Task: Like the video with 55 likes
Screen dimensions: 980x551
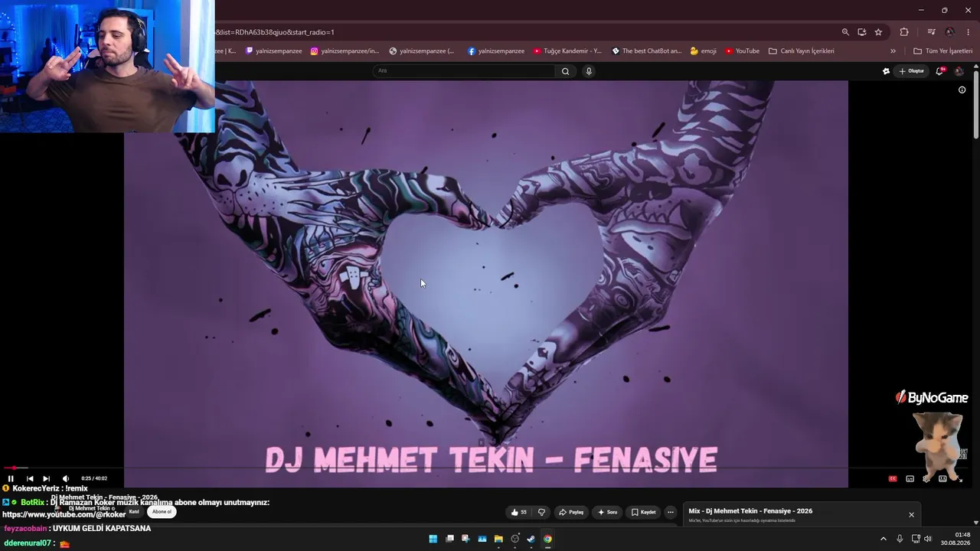Action: pyautogui.click(x=519, y=512)
